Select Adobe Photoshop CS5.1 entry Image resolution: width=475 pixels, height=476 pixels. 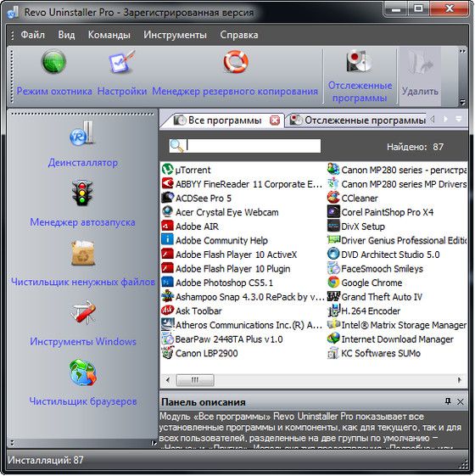(217, 283)
